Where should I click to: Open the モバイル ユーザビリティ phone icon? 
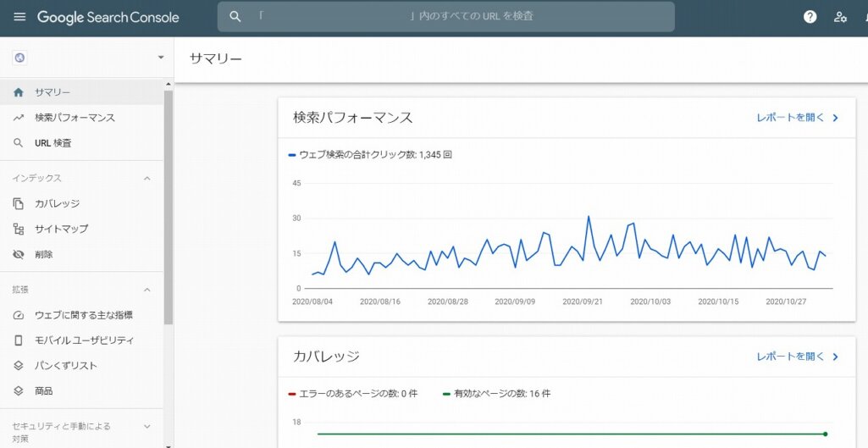(19, 340)
